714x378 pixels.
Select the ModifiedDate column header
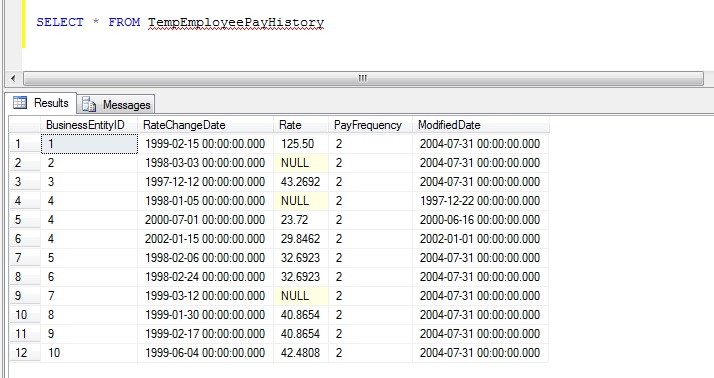(x=480, y=125)
